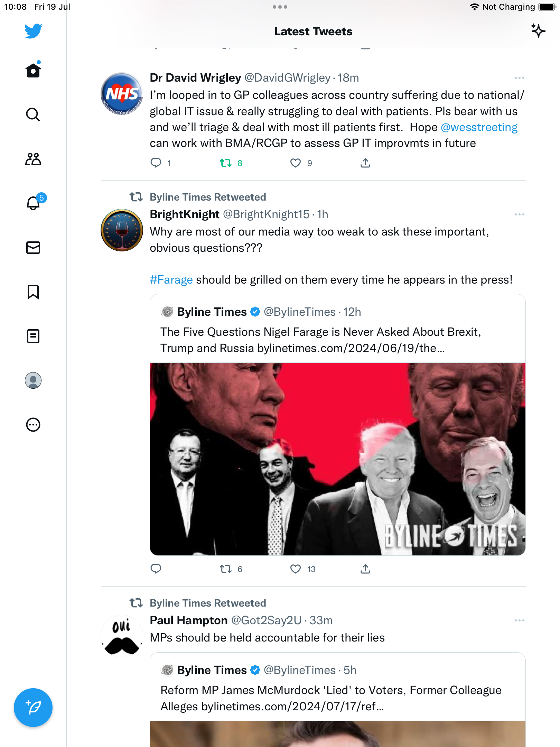Open Lists icon in sidebar
560x747 pixels.
click(33, 336)
